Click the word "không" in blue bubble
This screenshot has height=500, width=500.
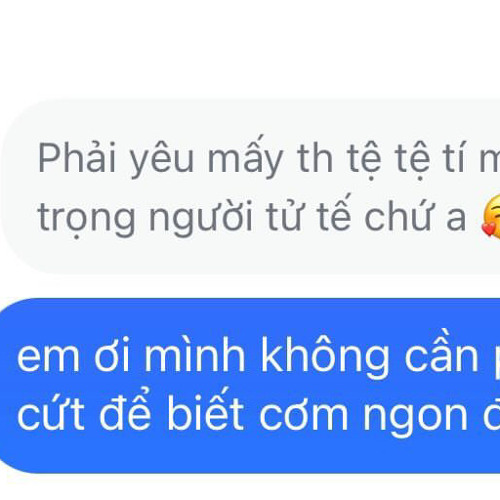coord(325,357)
